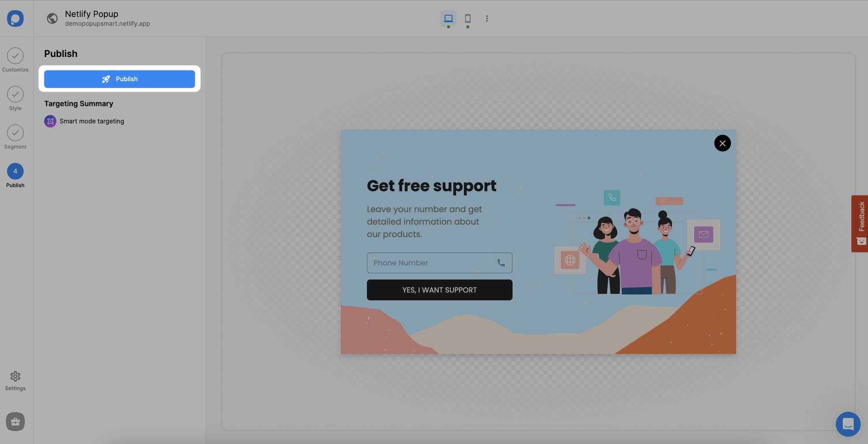The image size is (868, 444).
Task: Click the YES, I WANT SUPPORT button
Action: pos(439,290)
